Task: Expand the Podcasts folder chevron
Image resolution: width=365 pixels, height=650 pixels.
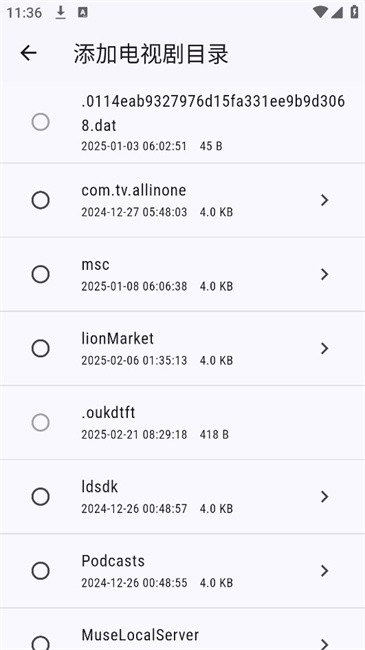Action: coord(324,571)
